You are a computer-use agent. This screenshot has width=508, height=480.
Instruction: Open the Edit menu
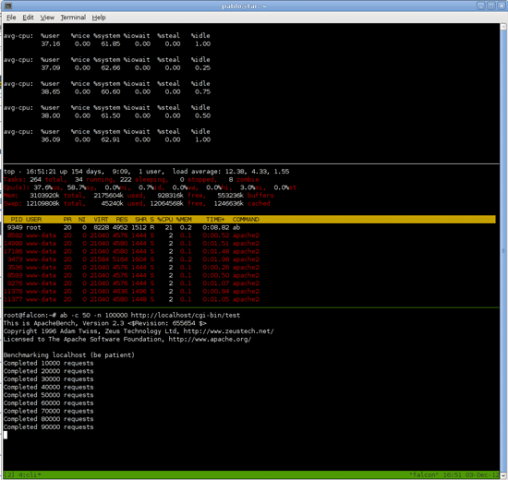point(28,17)
